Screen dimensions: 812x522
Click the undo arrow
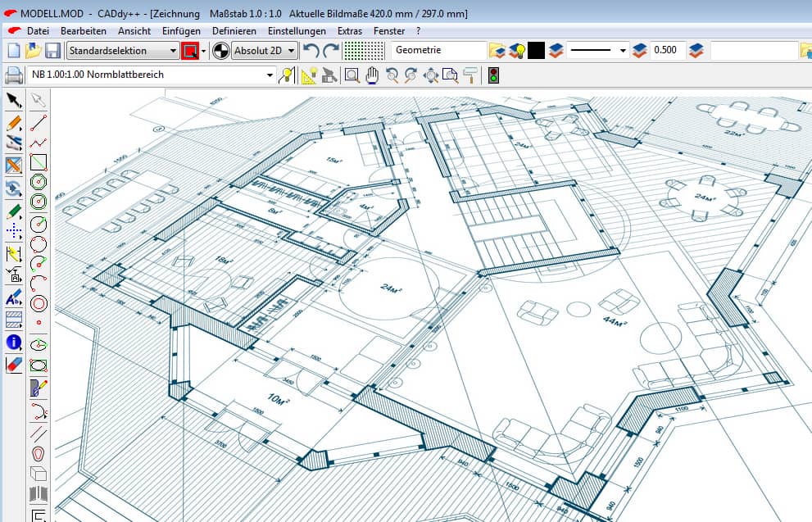click(311, 51)
